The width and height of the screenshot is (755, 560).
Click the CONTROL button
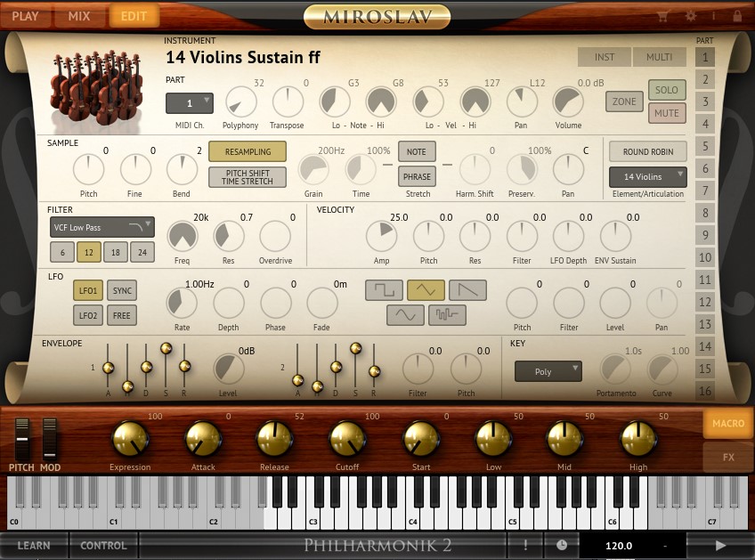[103, 545]
